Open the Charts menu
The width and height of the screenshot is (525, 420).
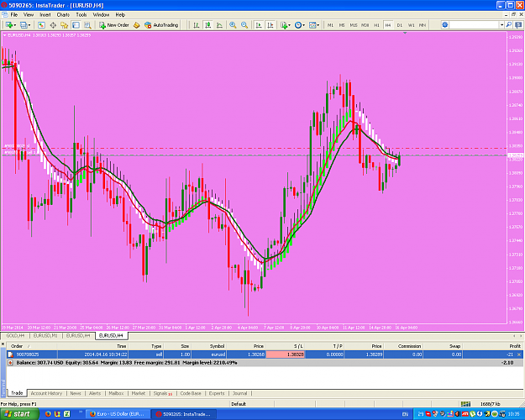coord(63,15)
